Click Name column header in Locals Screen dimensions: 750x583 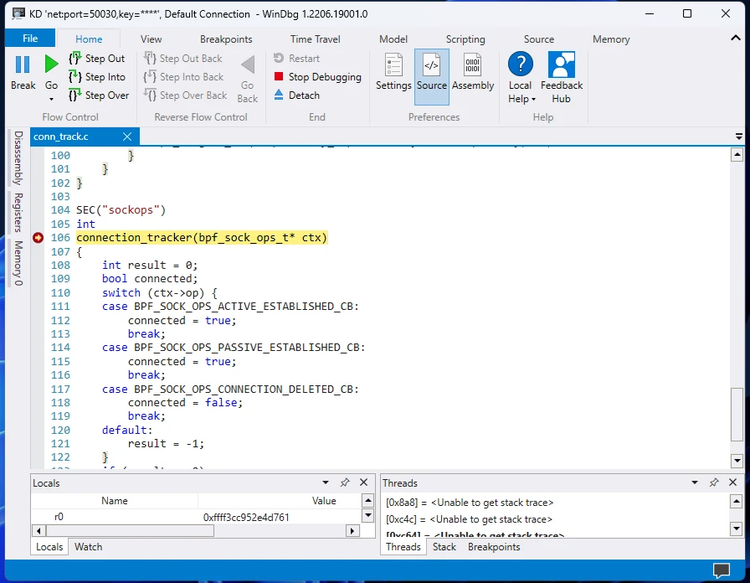click(x=114, y=501)
